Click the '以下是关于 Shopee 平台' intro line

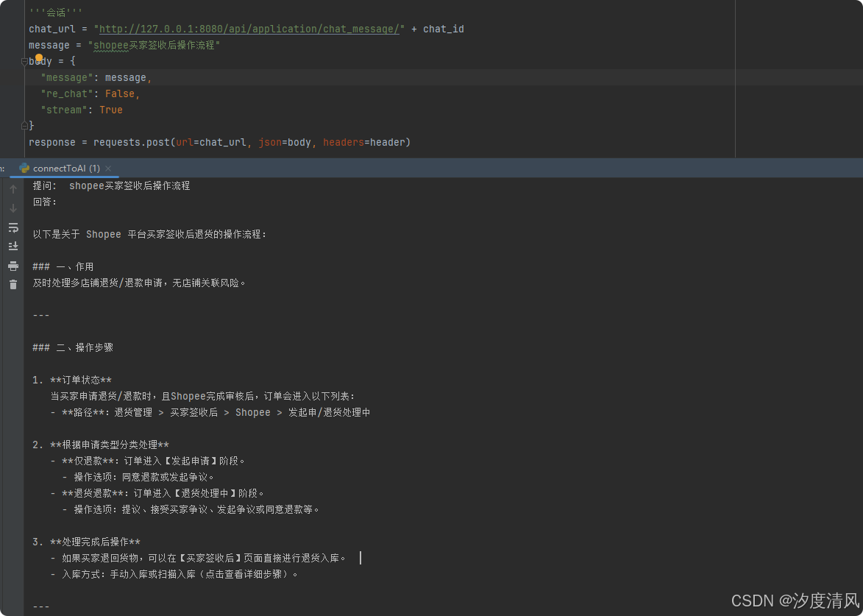(x=149, y=235)
